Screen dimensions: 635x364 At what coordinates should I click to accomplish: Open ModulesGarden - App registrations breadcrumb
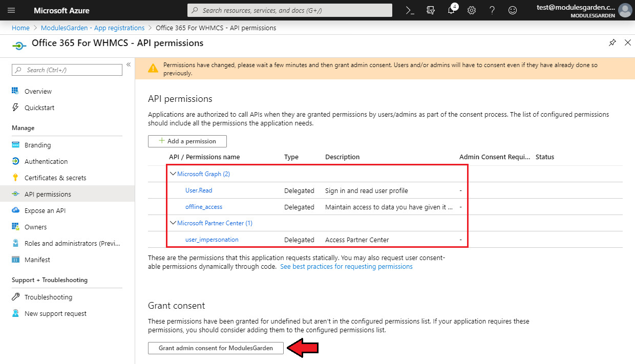(x=93, y=28)
